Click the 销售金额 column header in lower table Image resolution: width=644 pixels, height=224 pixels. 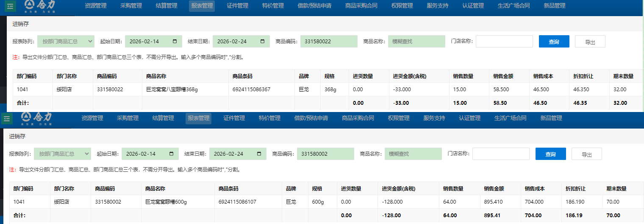pyautogui.click(x=494, y=189)
